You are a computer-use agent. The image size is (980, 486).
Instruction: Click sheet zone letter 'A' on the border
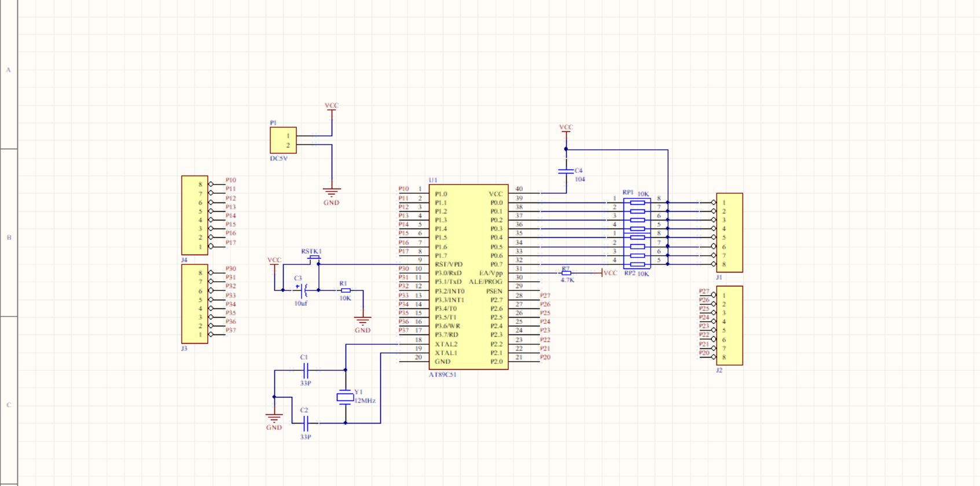[x=9, y=70]
